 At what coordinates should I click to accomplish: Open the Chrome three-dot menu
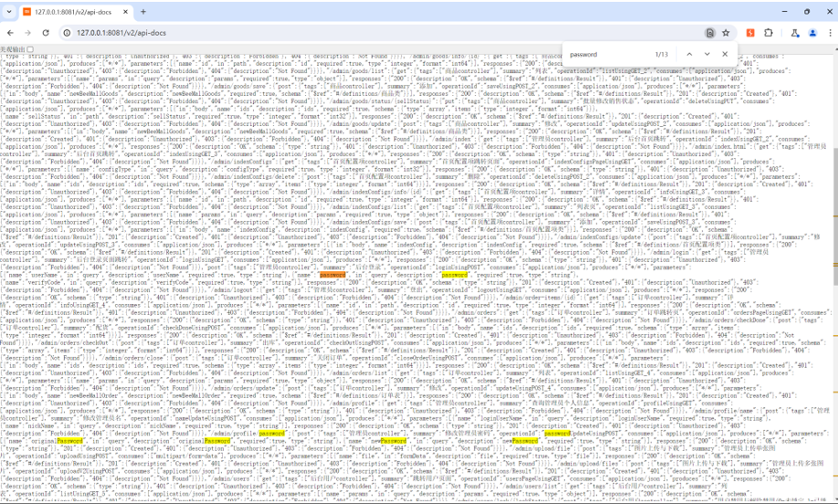point(830,33)
